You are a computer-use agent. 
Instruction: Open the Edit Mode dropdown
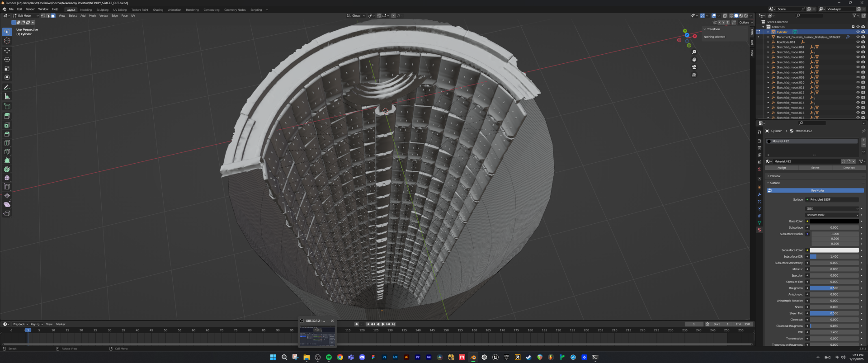[25, 16]
